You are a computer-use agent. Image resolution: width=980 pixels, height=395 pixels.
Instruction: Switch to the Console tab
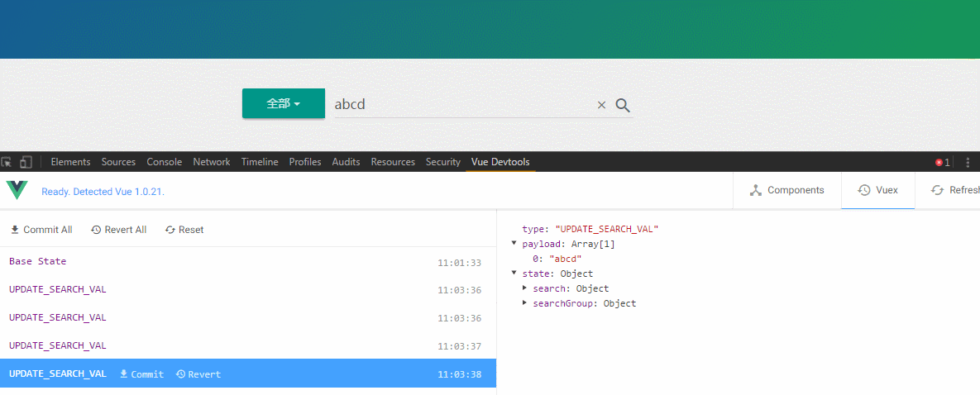coord(165,162)
